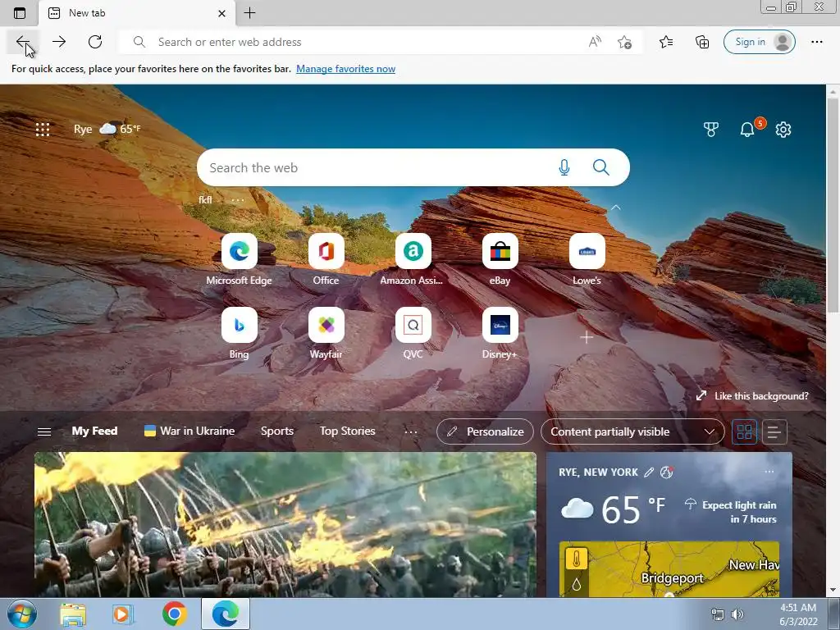Click the Read aloud icon
The height and width of the screenshot is (630, 840).
(x=595, y=42)
